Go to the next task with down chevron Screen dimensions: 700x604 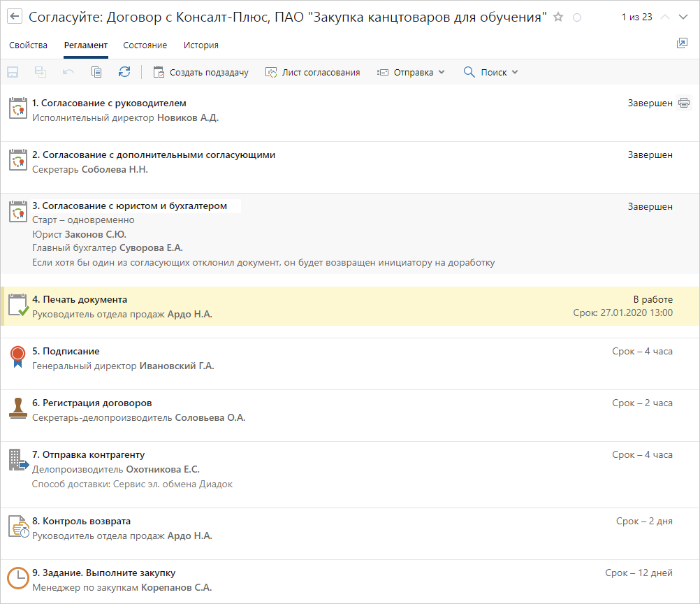[x=683, y=17]
